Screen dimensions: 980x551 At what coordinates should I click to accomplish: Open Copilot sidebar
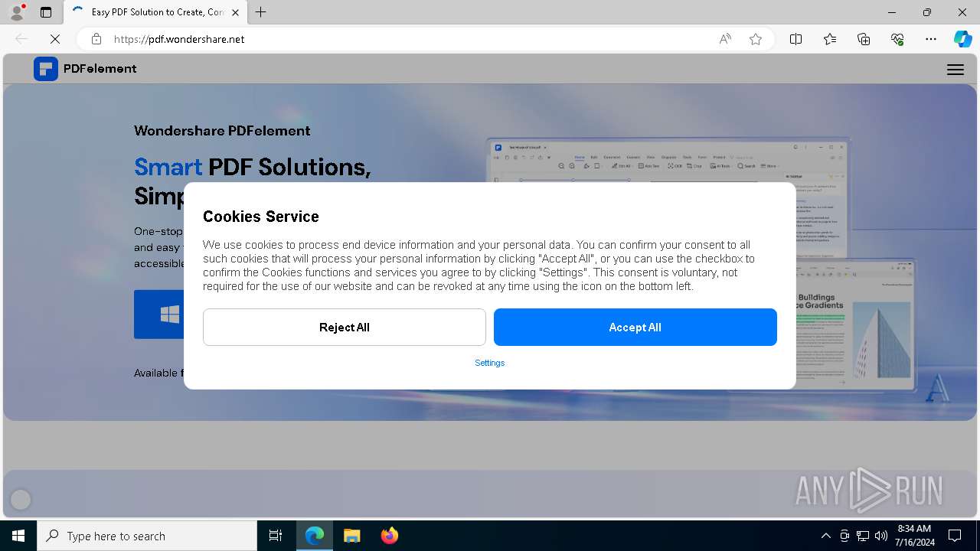point(962,39)
